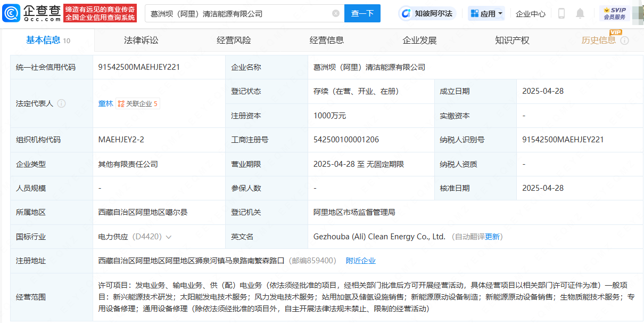Select credit code 91542500MAEHJEY221 in first row

pyautogui.click(x=139, y=67)
